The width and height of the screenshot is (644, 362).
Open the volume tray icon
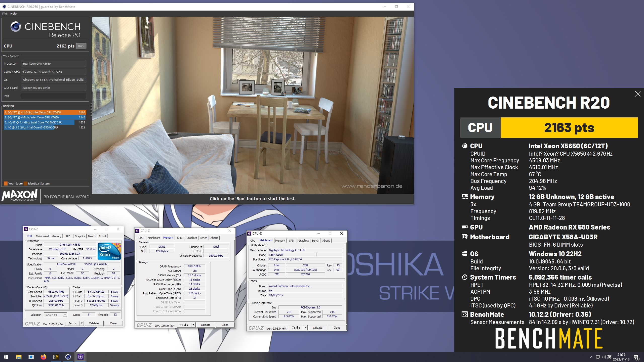pyautogui.click(x=603, y=357)
